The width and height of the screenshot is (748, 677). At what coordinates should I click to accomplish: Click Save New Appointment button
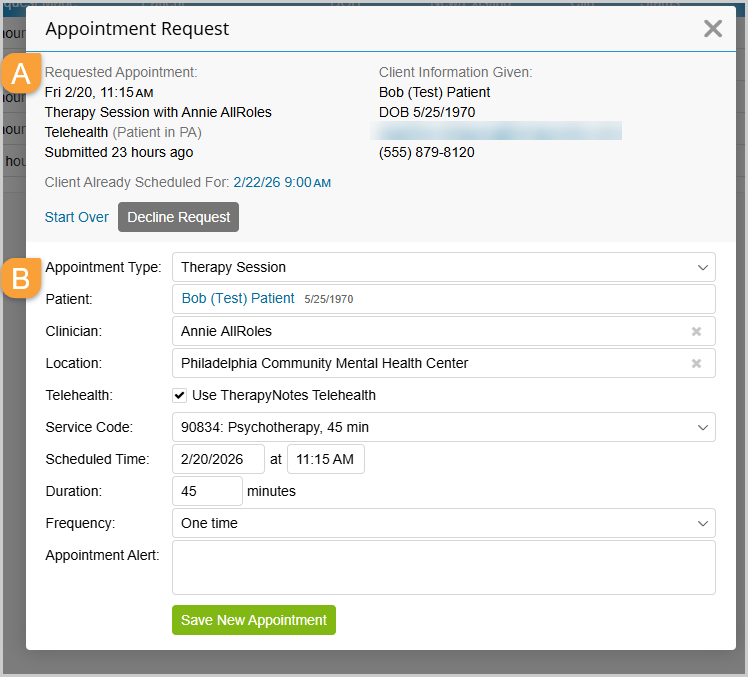pyautogui.click(x=254, y=620)
